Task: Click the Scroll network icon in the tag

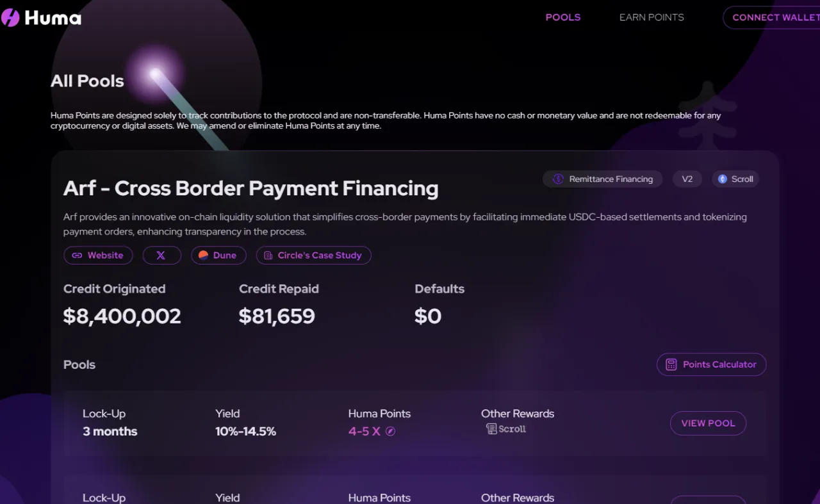Action: point(723,179)
